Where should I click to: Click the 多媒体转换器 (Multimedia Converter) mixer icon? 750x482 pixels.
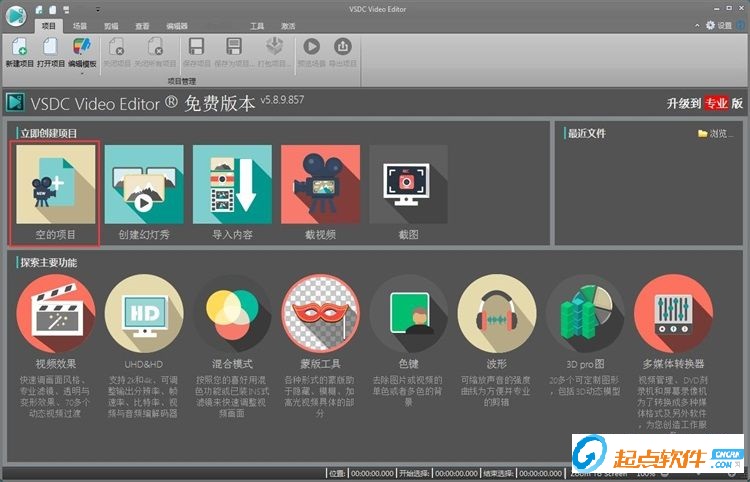673,314
